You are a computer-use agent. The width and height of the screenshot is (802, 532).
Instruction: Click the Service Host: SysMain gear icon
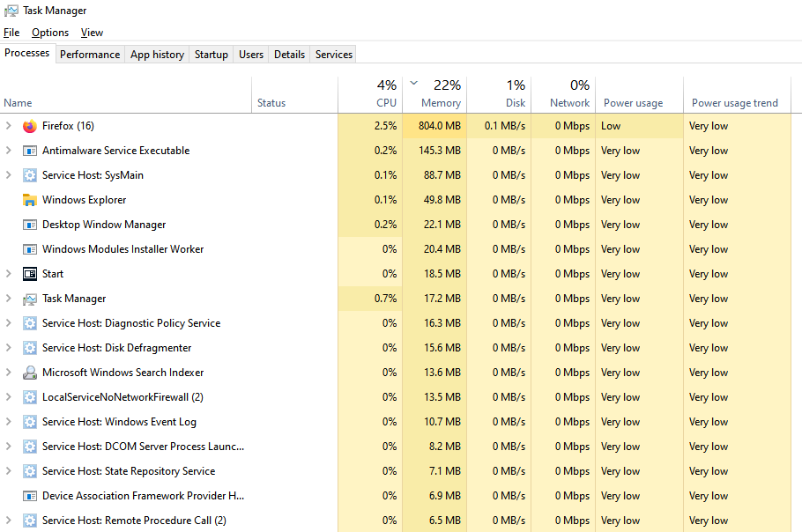[x=30, y=175]
